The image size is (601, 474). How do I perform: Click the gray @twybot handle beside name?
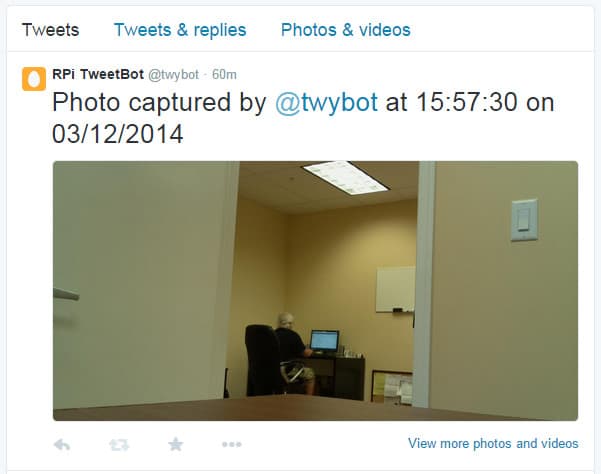174,74
